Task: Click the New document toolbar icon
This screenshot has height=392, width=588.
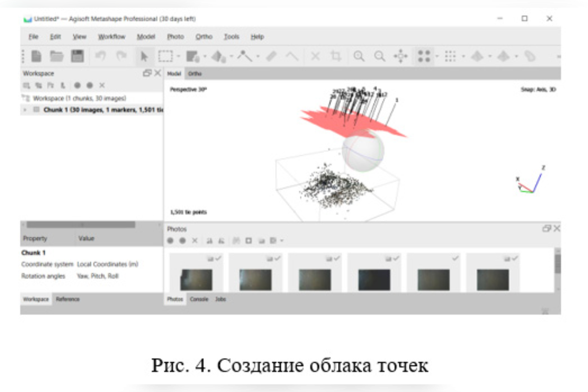Action: click(36, 56)
